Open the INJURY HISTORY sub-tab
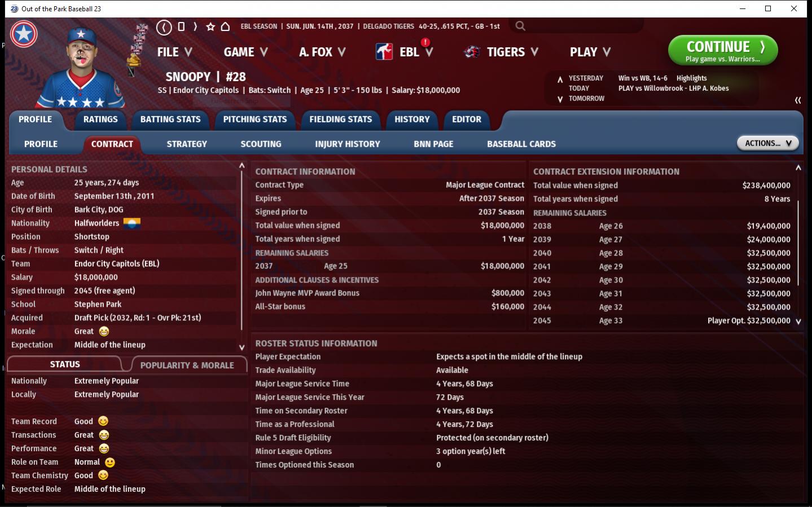The width and height of the screenshot is (812, 507). [348, 144]
